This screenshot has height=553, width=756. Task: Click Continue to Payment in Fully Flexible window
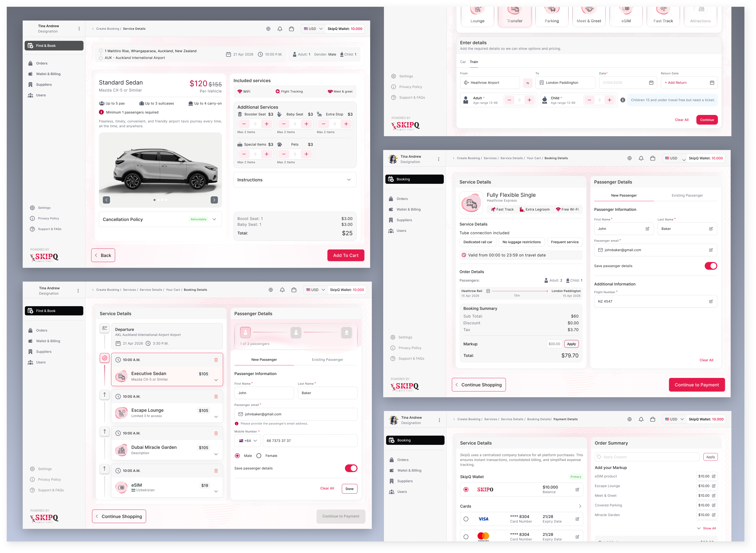tap(696, 385)
